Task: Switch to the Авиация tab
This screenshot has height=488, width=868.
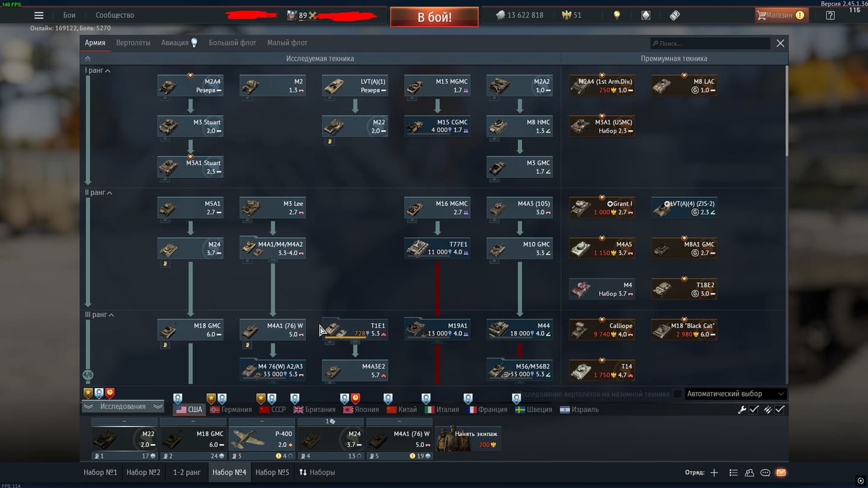Action: click(175, 43)
